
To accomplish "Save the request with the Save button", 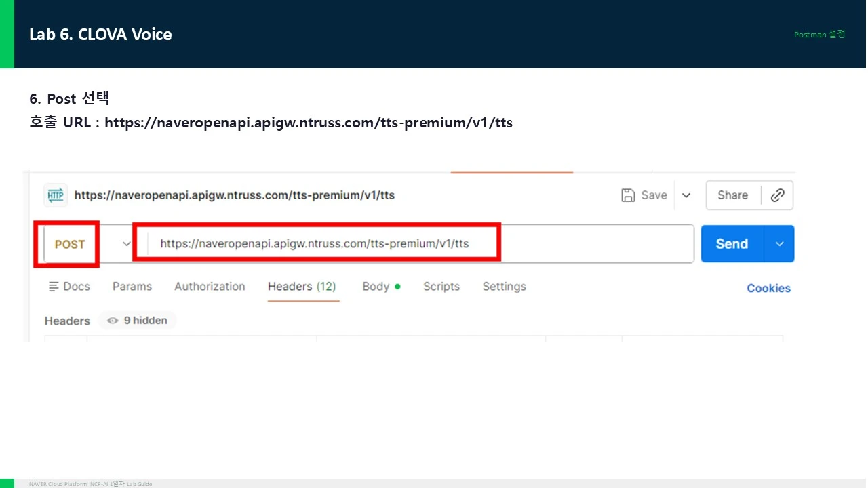I will 644,195.
